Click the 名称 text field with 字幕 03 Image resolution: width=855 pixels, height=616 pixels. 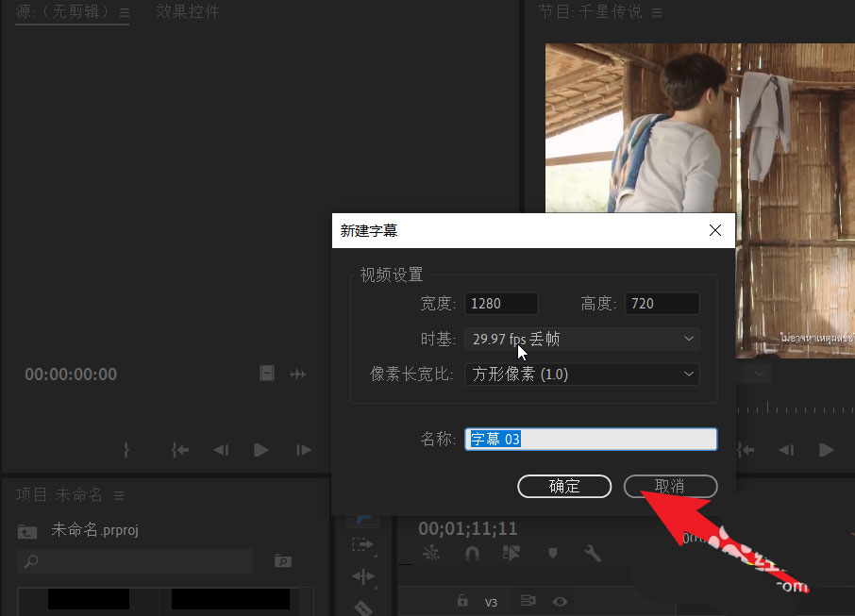[591, 440]
